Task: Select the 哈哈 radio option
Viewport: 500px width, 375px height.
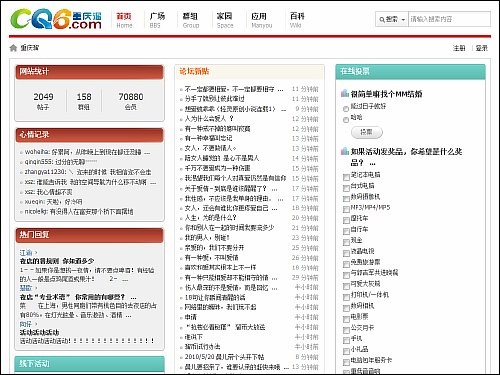Action: [x=346, y=120]
